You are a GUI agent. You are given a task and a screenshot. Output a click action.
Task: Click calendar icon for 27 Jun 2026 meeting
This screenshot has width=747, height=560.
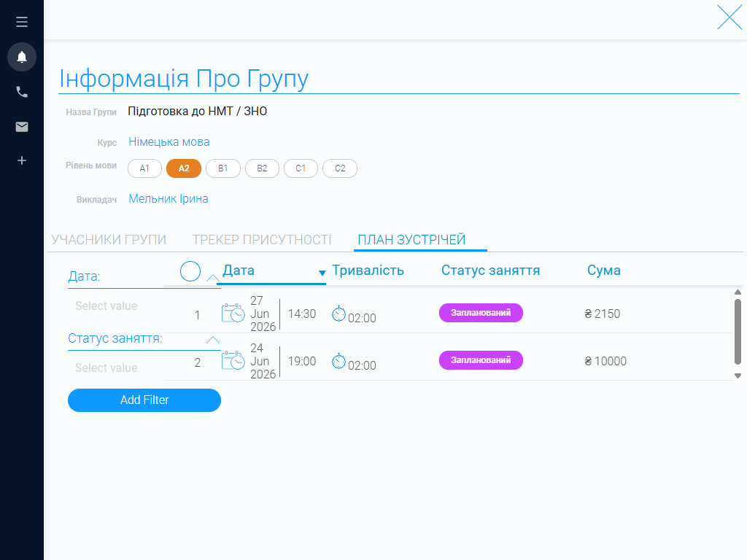(233, 314)
